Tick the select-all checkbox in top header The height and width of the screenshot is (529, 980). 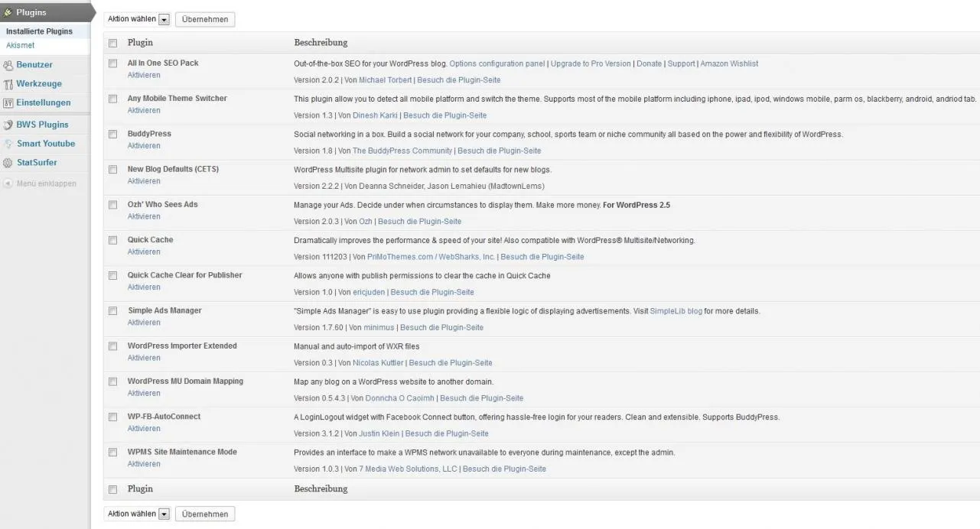pyautogui.click(x=113, y=43)
